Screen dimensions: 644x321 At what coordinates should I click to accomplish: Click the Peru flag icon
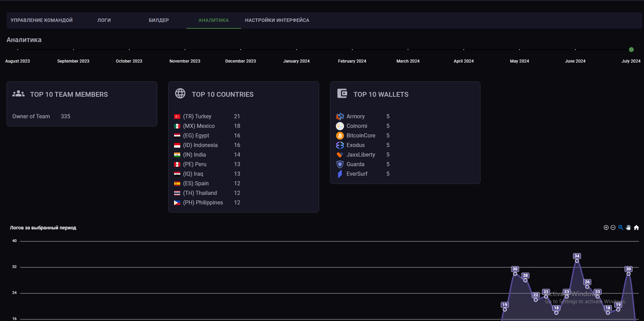pyautogui.click(x=177, y=164)
